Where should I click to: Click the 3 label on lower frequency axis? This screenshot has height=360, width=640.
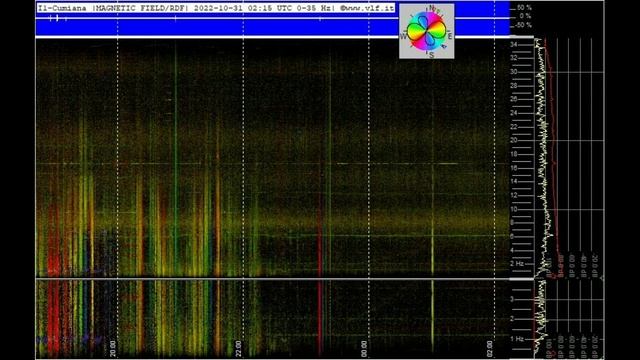512,299
